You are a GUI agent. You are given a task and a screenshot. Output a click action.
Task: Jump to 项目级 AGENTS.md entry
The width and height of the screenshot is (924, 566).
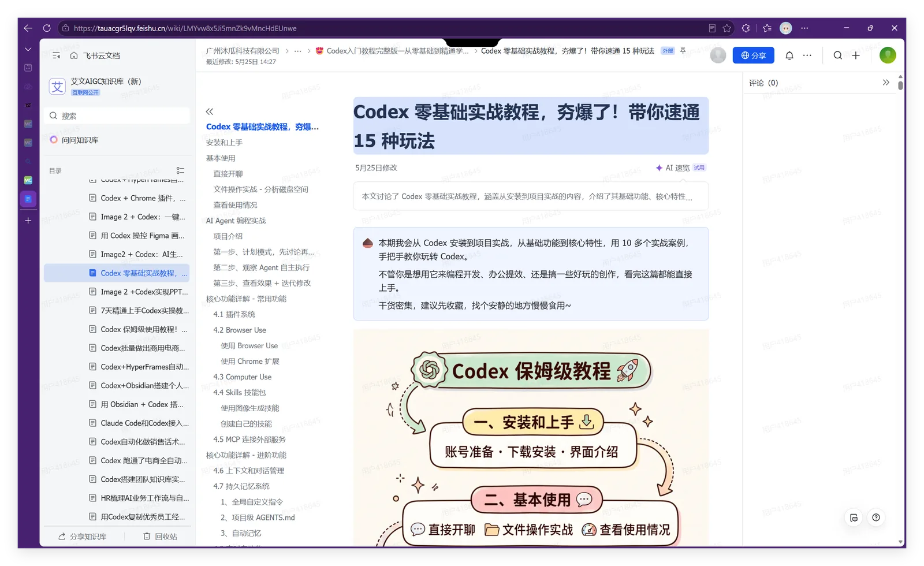click(x=258, y=517)
